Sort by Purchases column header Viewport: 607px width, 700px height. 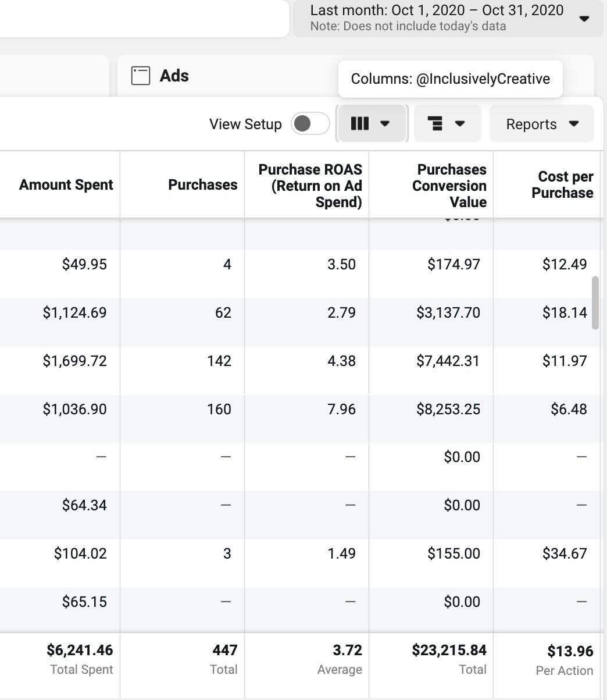click(202, 185)
